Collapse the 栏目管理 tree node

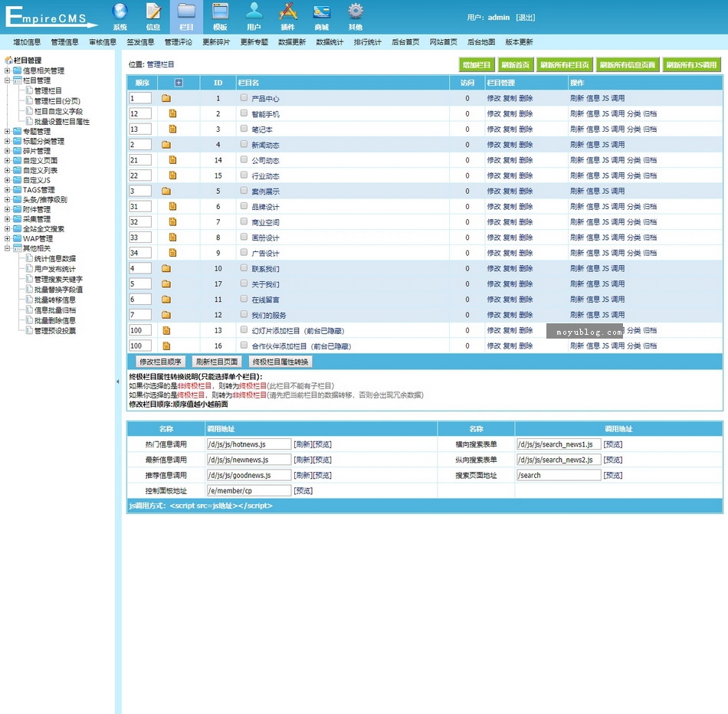point(7,80)
